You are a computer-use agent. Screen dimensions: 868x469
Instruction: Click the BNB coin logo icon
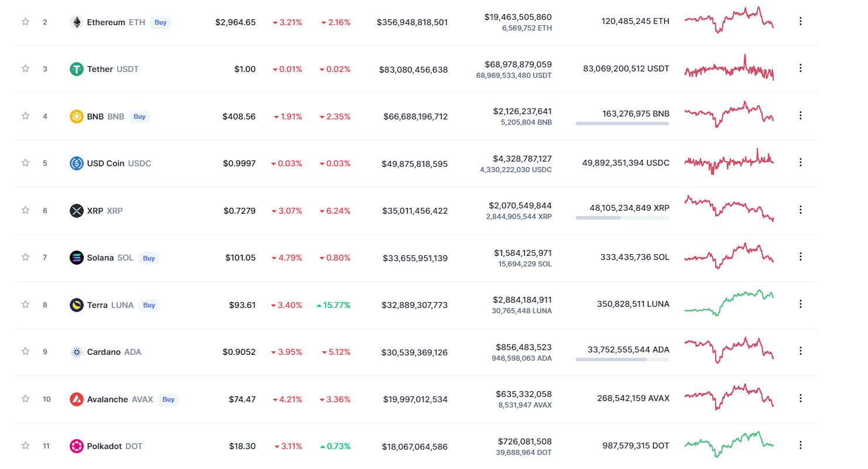(77, 117)
